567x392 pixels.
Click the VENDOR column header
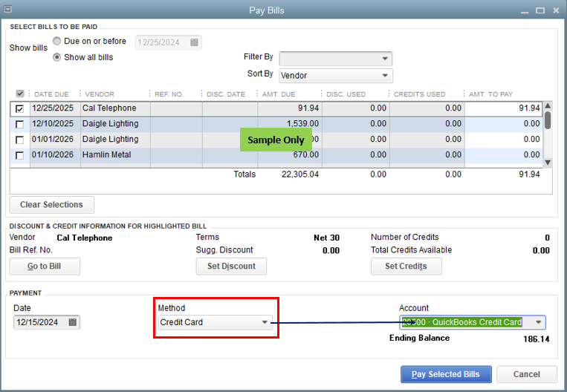(100, 94)
